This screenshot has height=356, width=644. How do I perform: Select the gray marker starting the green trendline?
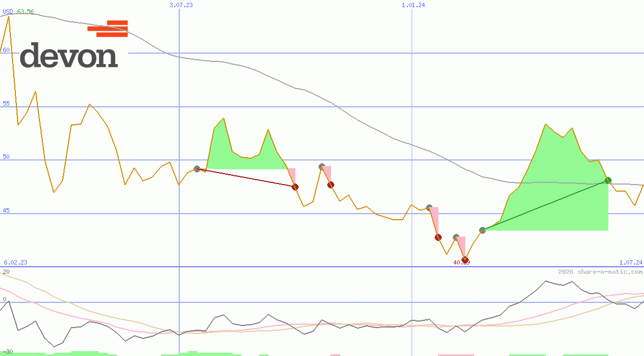pos(483,230)
